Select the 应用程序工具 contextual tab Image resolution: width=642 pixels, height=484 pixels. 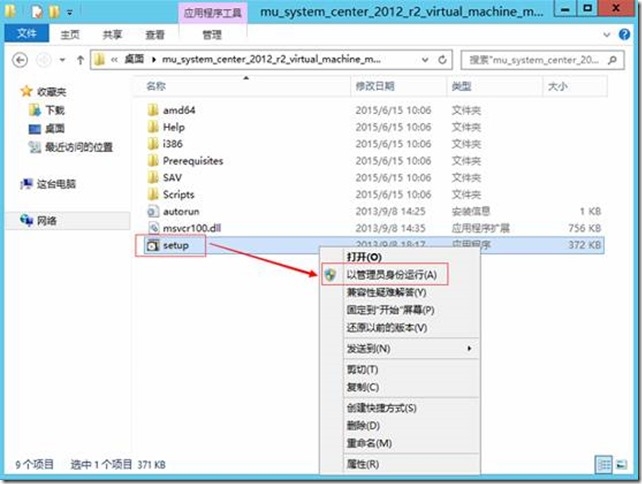pyautogui.click(x=212, y=13)
